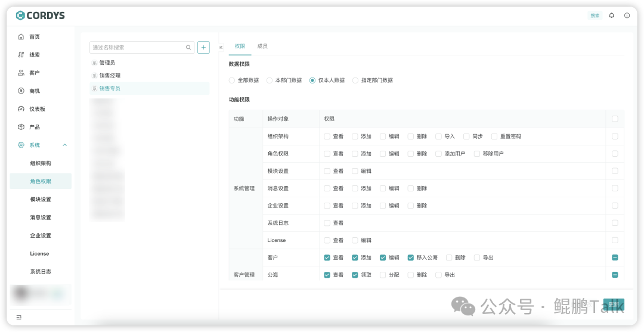Viewport: 644px width, 332px height.
Task: Click the notification bell icon
Action: pyautogui.click(x=612, y=15)
